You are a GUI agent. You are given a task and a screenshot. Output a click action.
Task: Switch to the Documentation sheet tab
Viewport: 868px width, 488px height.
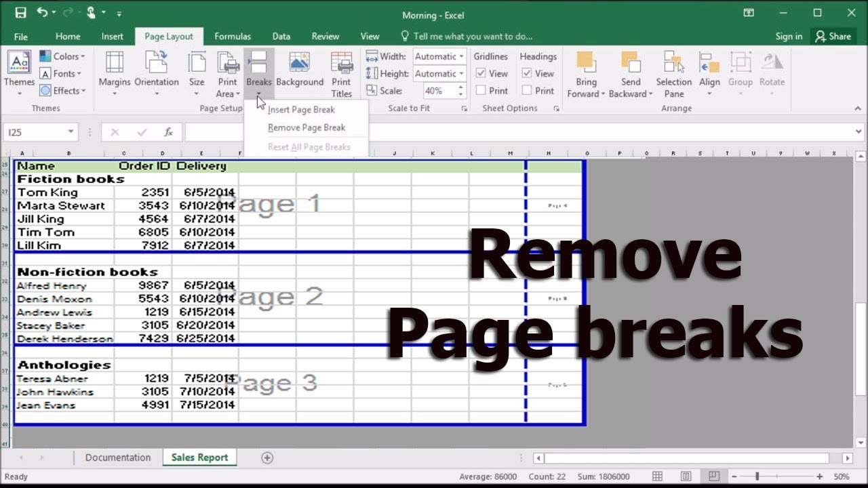118,457
